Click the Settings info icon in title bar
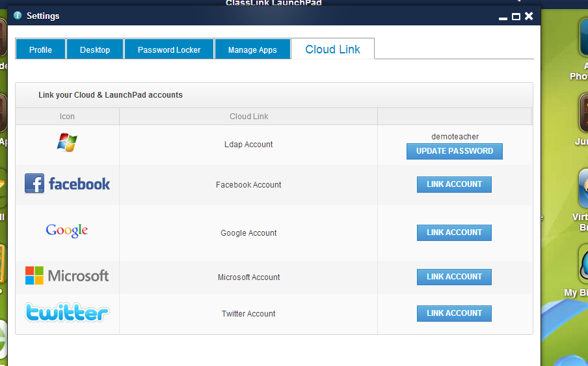588x366 pixels. 18,16
